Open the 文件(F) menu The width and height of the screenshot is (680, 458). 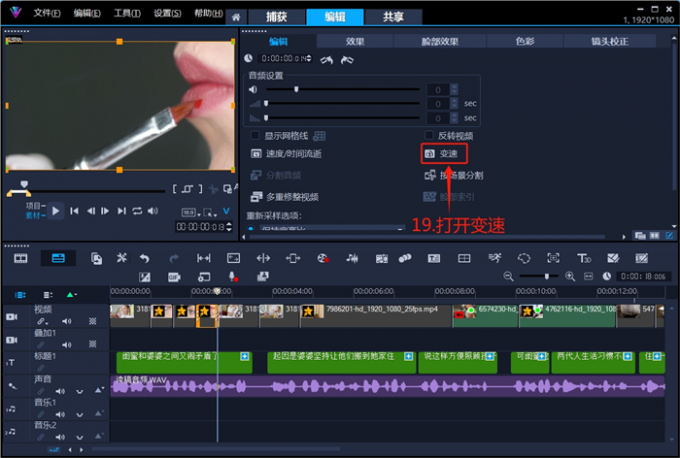click(x=46, y=13)
